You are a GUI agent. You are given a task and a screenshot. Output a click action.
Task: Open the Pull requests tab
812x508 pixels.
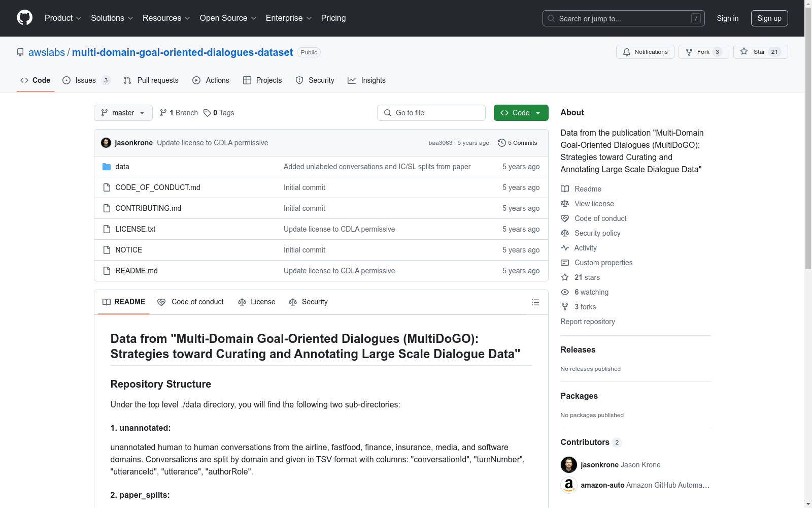[151, 80]
